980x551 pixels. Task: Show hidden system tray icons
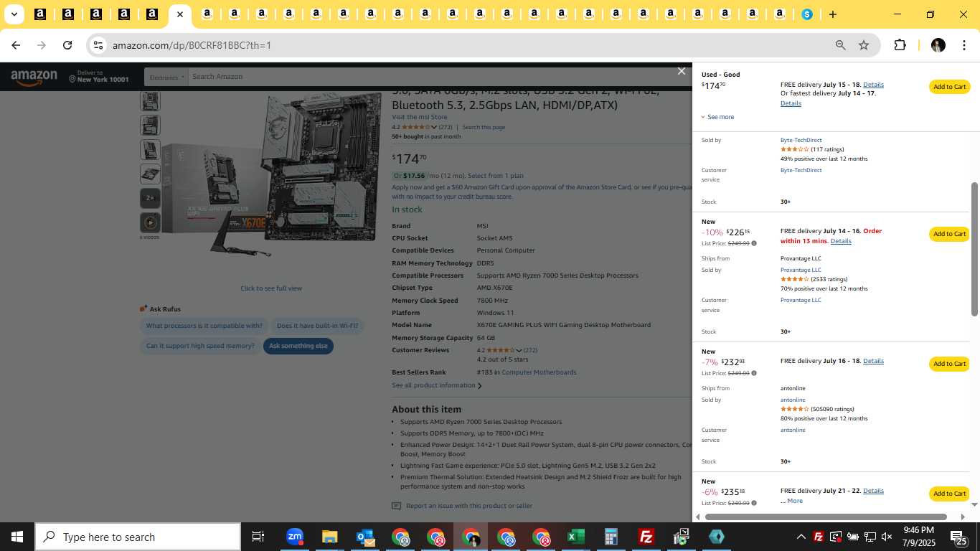pyautogui.click(x=801, y=537)
